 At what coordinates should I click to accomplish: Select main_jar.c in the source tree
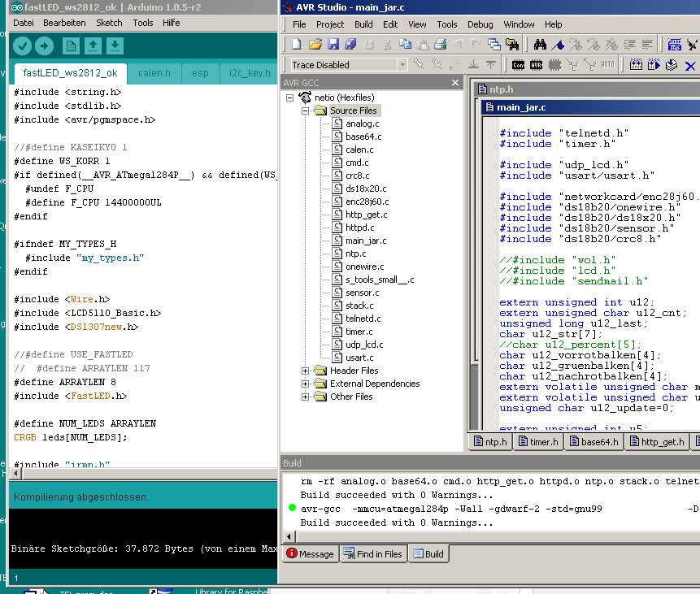point(366,241)
